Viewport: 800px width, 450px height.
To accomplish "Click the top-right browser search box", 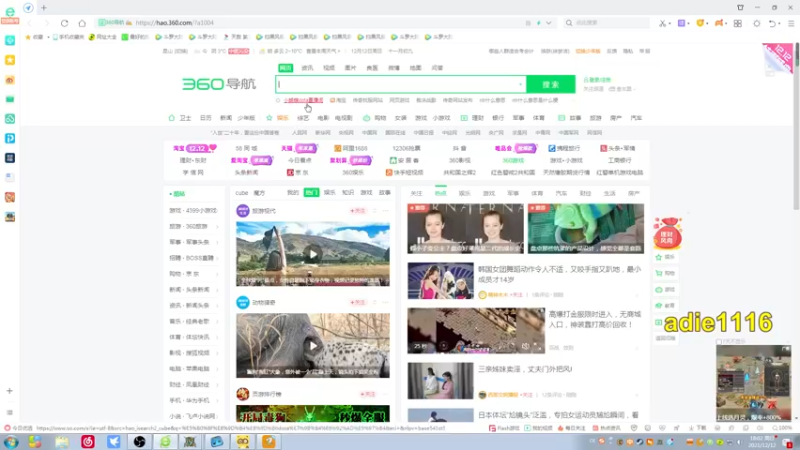I will tap(607, 23).
